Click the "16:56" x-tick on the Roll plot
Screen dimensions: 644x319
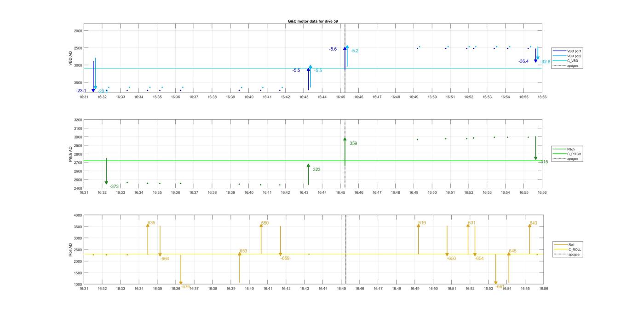pyautogui.click(x=543, y=289)
